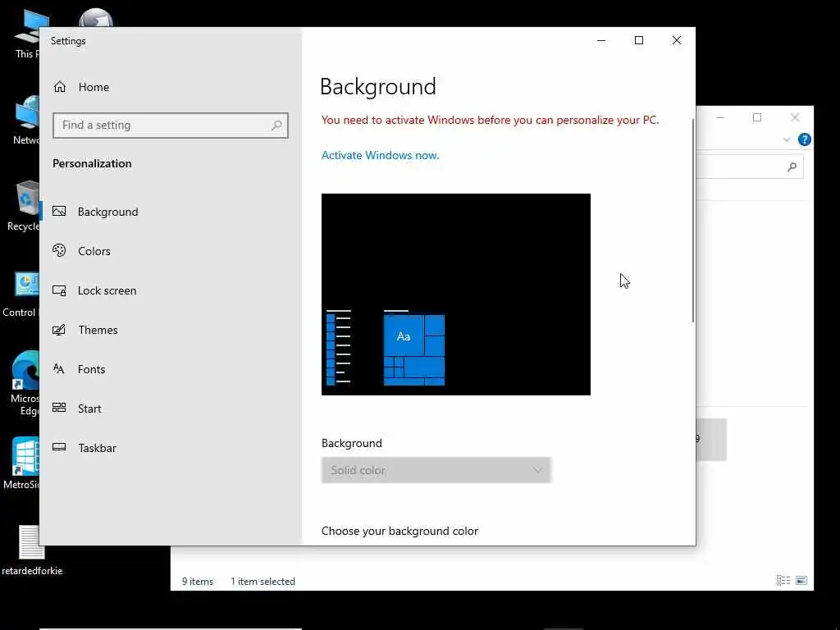Open the Background personalization page
The image size is (840, 630).
click(171, 212)
